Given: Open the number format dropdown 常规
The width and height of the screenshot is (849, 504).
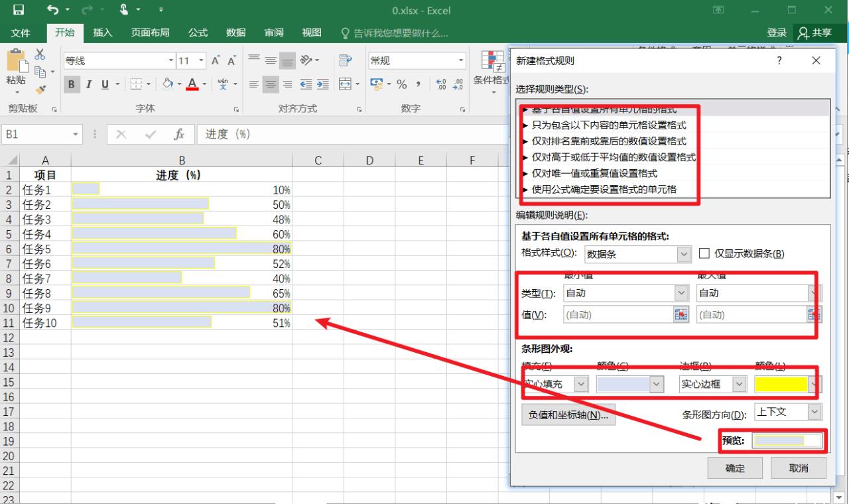Looking at the screenshot, I should (x=462, y=61).
